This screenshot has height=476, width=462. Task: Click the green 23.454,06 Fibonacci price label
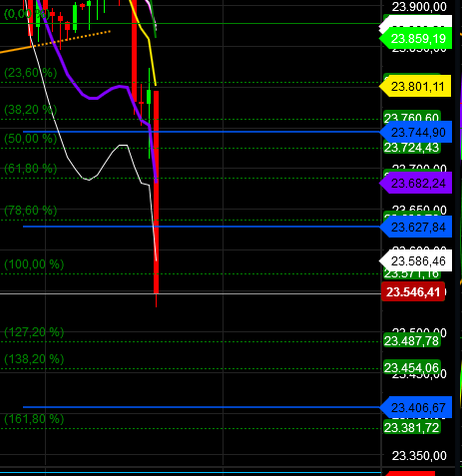coord(412,368)
